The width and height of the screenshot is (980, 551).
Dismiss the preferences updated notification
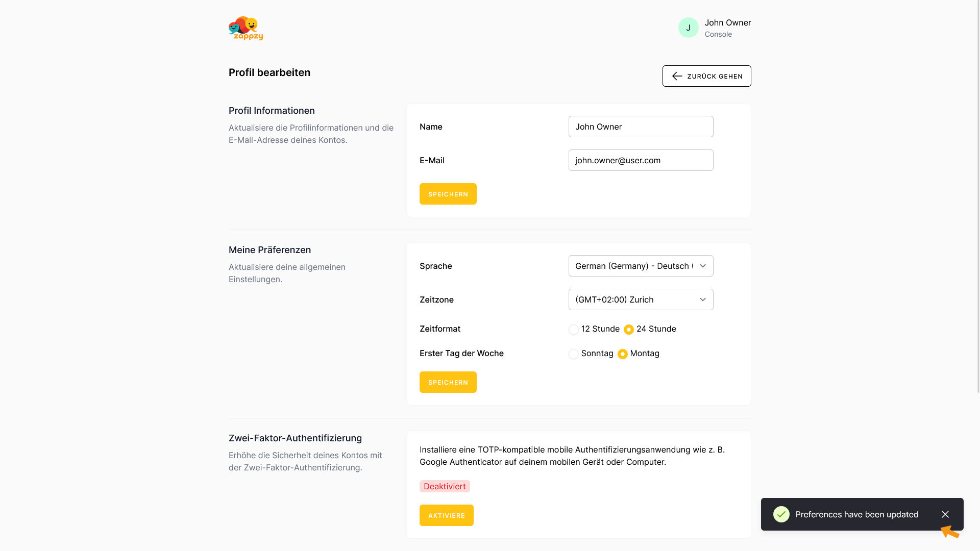tap(945, 514)
